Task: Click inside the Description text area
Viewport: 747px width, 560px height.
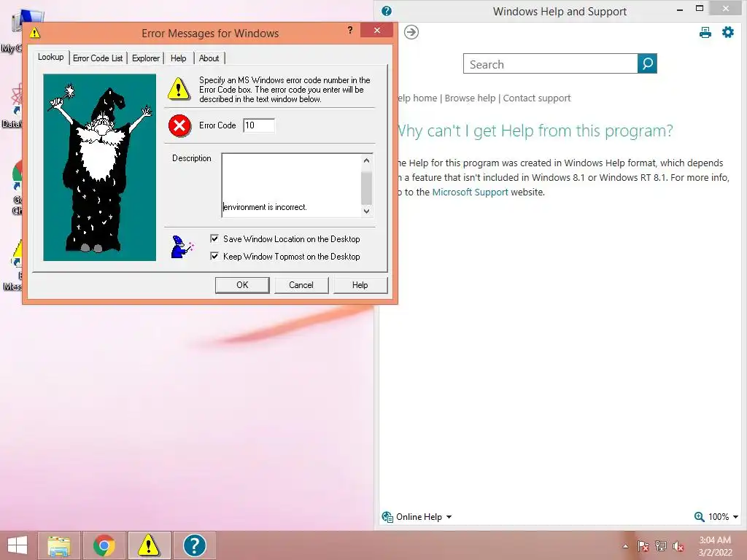Action: pyautogui.click(x=292, y=185)
